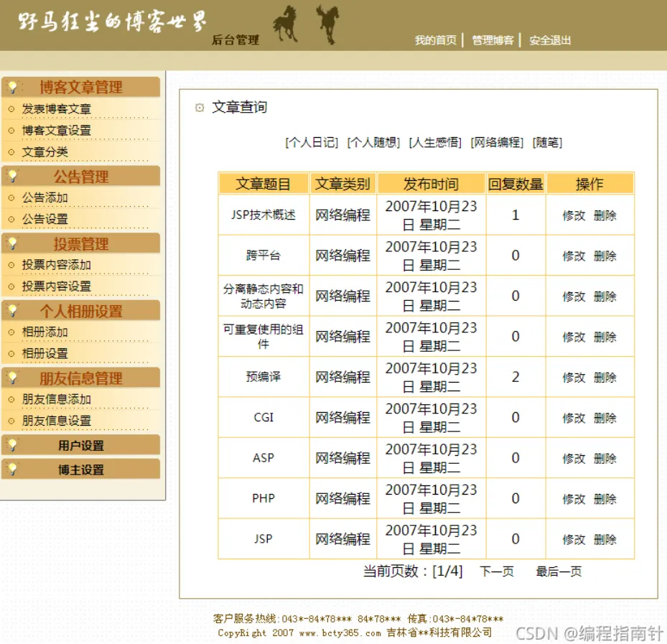Select 朋友信息添加 in sidebar
Viewport: 667px width, 644px height.
pos(57,399)
